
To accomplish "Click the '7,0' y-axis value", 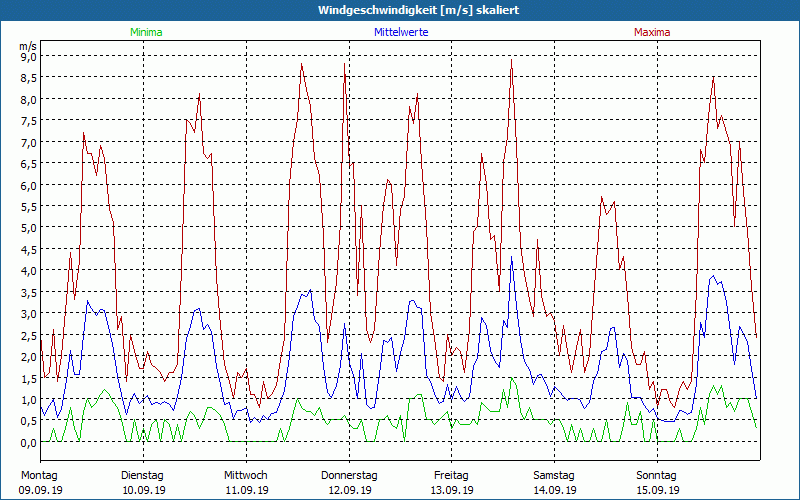I will pyautogui.click(x=29, y=142).
